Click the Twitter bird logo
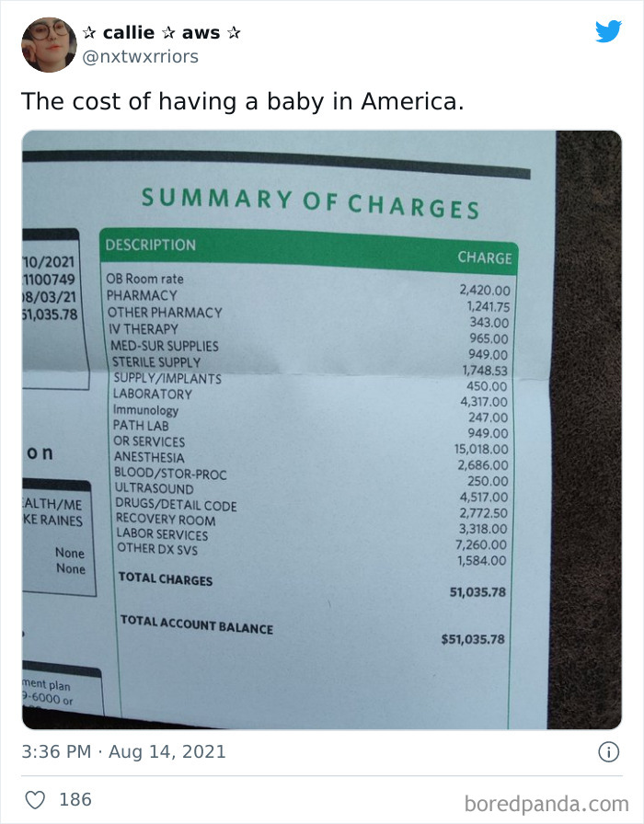 pyautogui.click(x=608, y=31)
